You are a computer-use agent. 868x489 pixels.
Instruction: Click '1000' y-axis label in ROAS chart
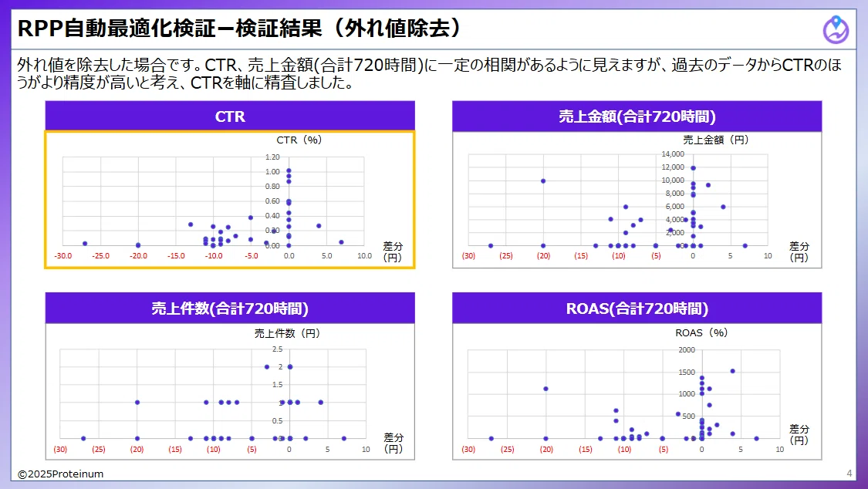pyautogui.click(x=687, y=394)
